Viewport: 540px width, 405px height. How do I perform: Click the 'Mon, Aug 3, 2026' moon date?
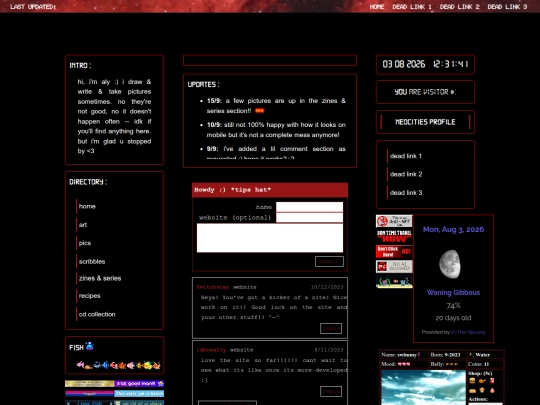(x=453, y=229)
